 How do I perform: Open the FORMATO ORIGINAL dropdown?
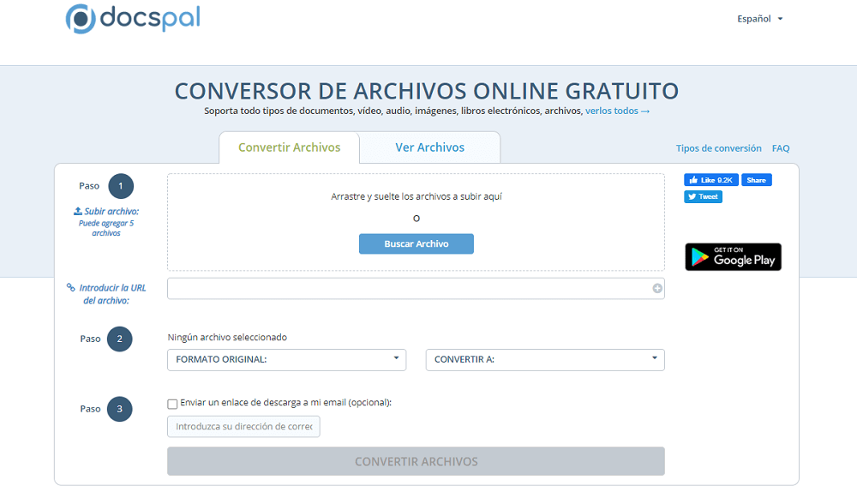tap(286, 360)
